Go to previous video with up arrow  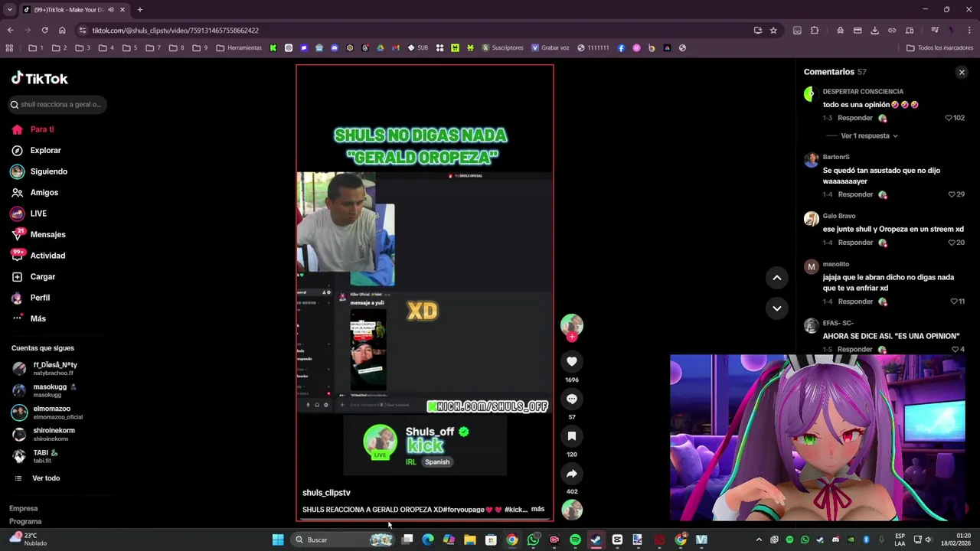pyautogui.click(x=776, y=278)
